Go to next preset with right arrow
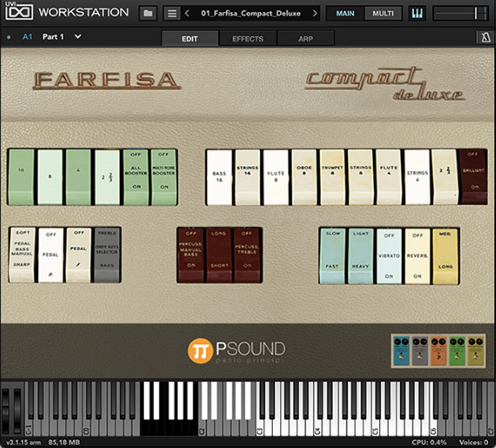Viewport: 496px width, 448px height. pyautogui.click(x=314, y=13)
